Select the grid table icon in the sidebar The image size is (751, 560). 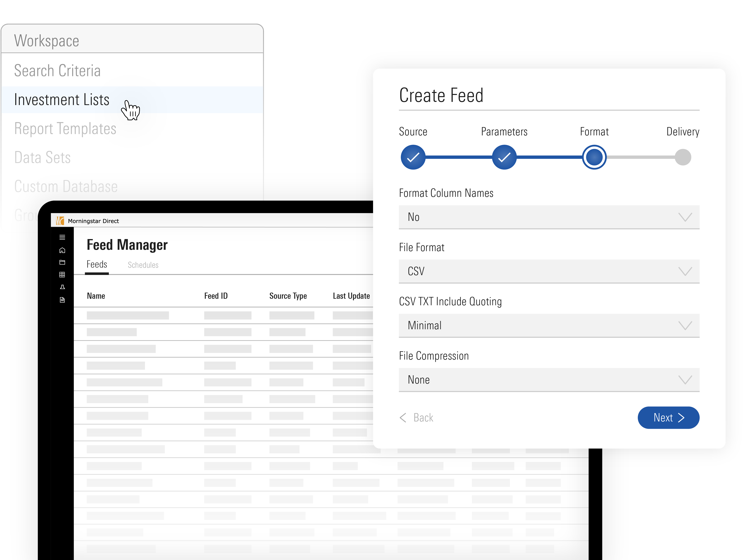(62, 275)
